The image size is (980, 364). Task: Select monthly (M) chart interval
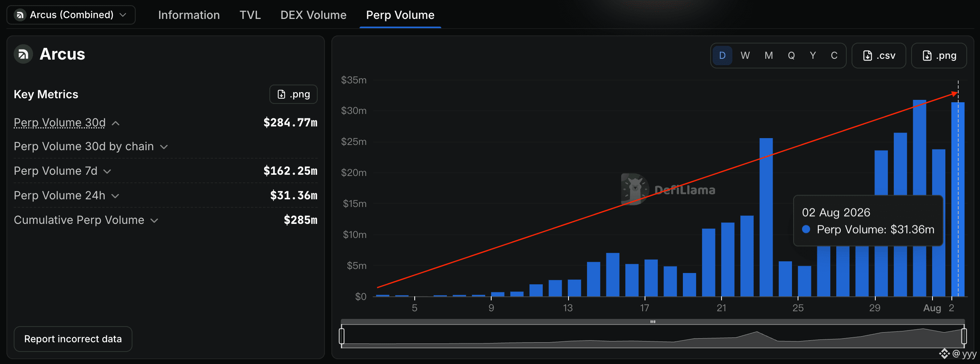coord(769,56)
